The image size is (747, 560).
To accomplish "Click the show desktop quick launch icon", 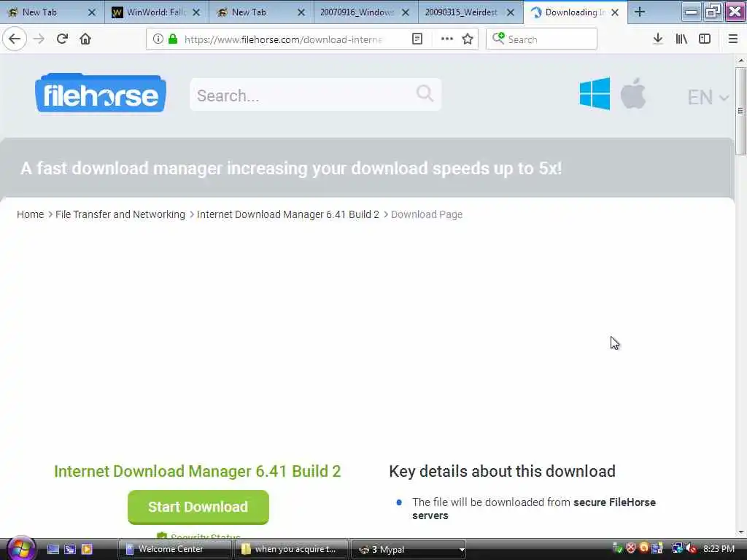I will click(53, 550).
